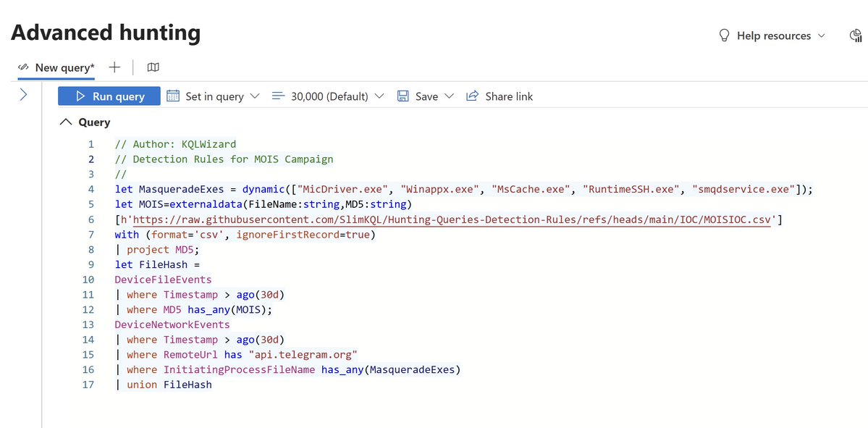This screenshot has height=428, width=868.
Task: Click the "api.telegram.org" string
Action: point(303,354)
